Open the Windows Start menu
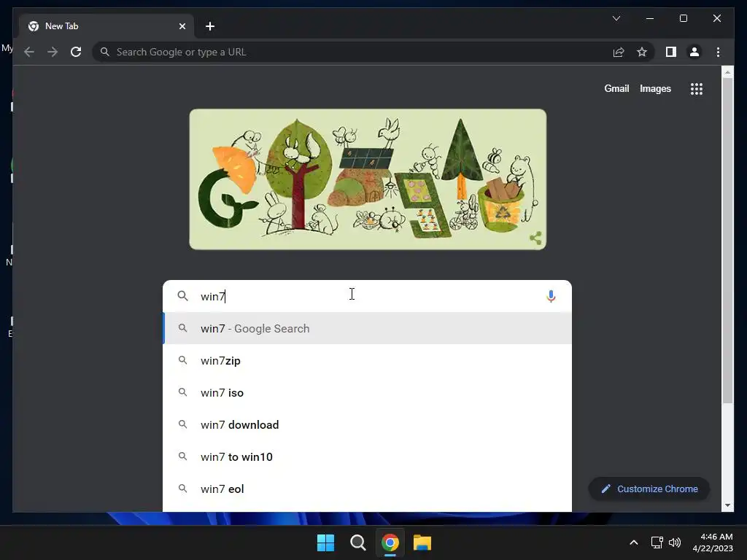The width and height of the screenshot is (747, 560). (x=326, y=542)
